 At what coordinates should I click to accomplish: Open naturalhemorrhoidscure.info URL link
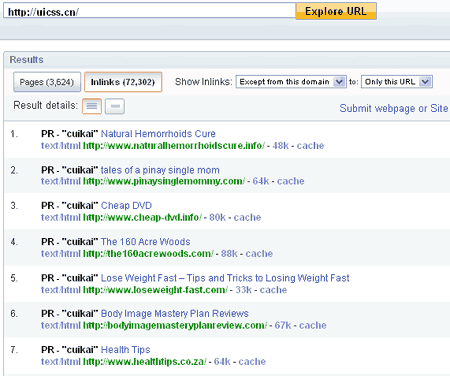coord(174,146)
